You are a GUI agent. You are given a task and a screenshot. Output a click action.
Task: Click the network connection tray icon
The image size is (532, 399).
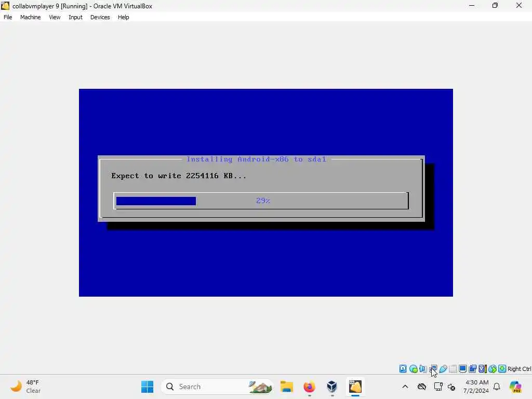(438, 387)
